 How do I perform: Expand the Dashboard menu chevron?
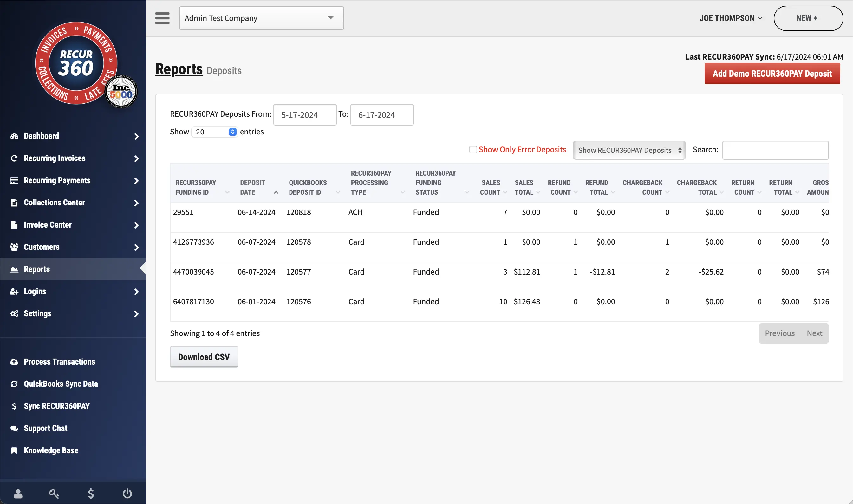(136, 137)
